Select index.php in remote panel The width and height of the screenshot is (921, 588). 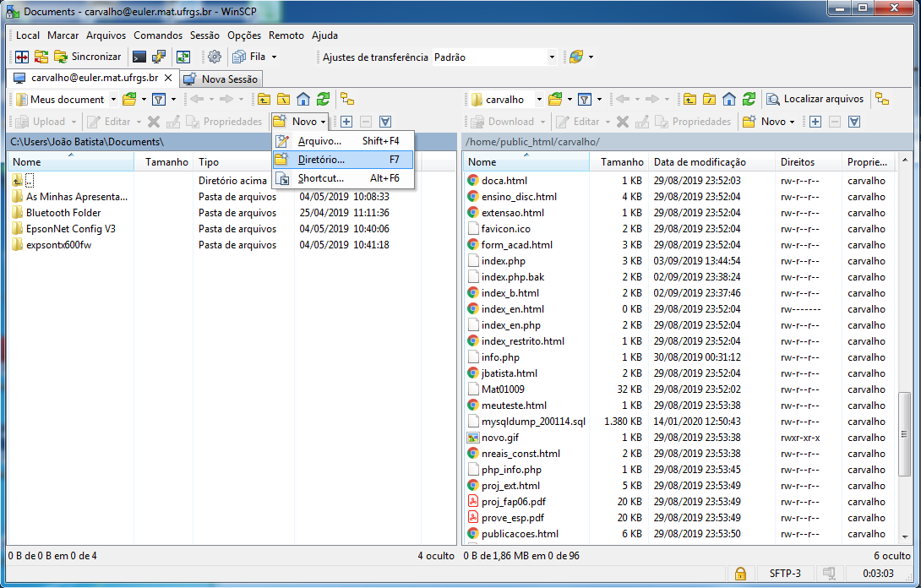504,261
